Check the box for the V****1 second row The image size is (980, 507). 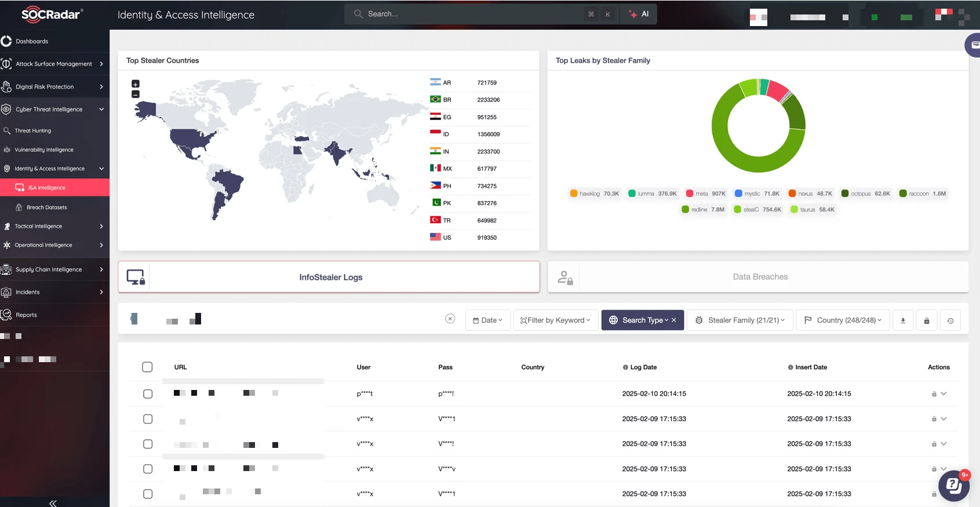148,419
